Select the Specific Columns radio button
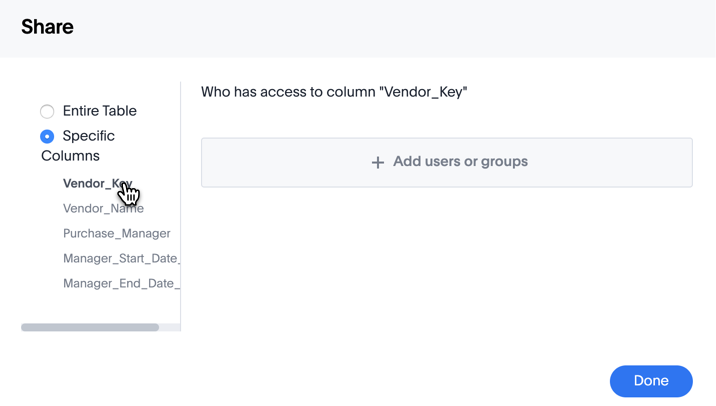 point(47,136)
